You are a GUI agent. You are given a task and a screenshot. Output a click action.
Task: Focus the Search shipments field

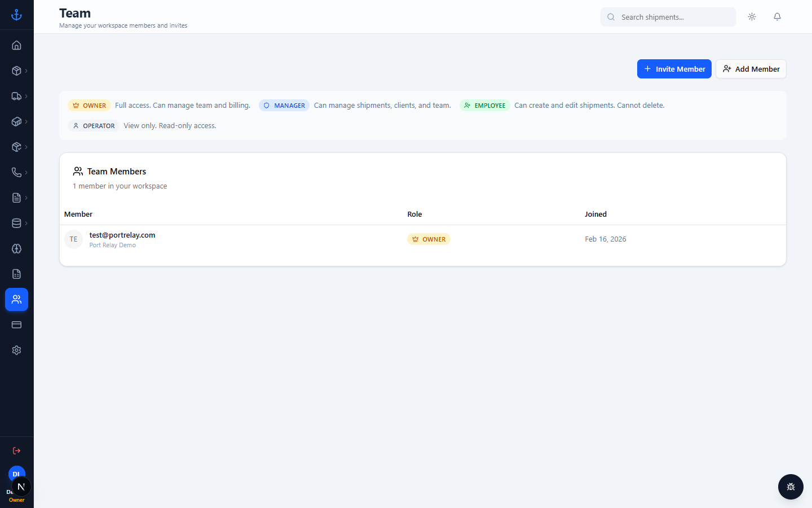coord(668,17)
